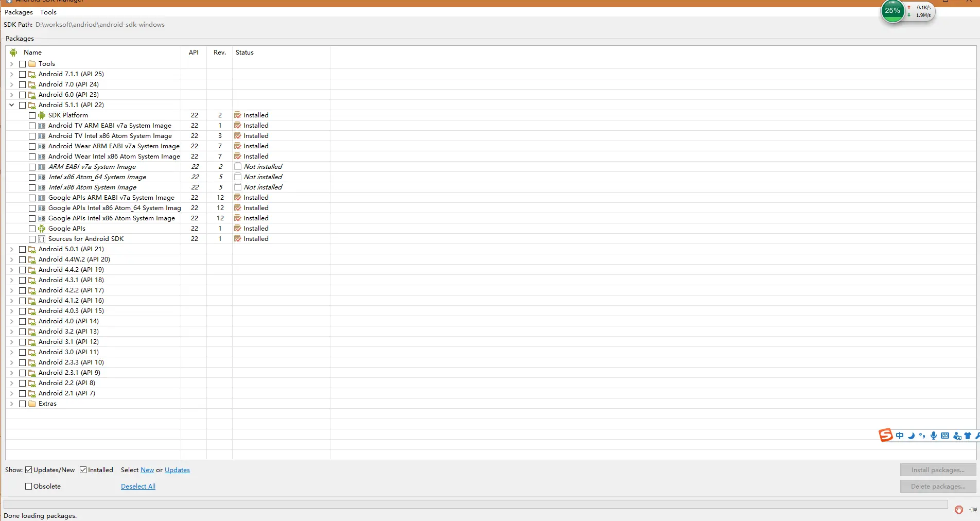Click the Sogou input method S icon
Viewport: 980px width, 521px height.
coord(885,436)
